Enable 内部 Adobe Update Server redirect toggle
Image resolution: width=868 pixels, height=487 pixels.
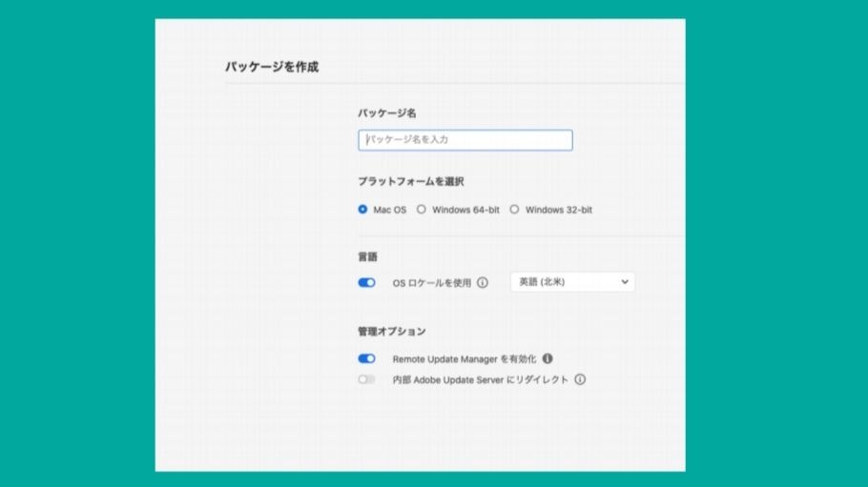click(x=366, y=379)
